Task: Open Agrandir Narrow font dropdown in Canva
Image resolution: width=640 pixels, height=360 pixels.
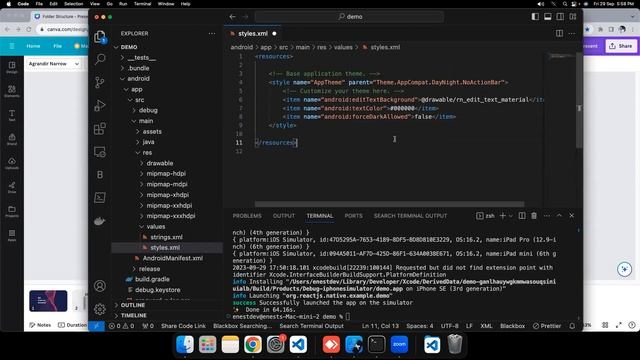Action: tap(53, 64)
